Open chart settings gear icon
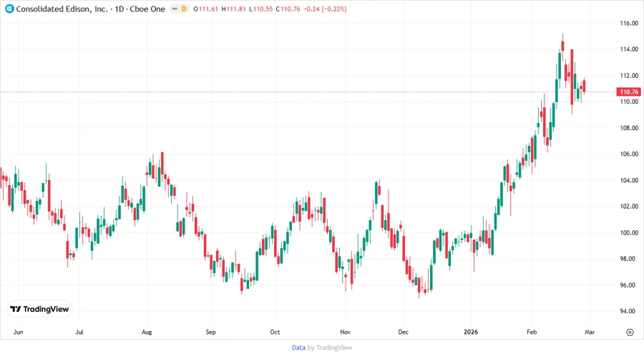Viewport: 644px width, 356px height. pyautogui.click(x=630, y=332)
